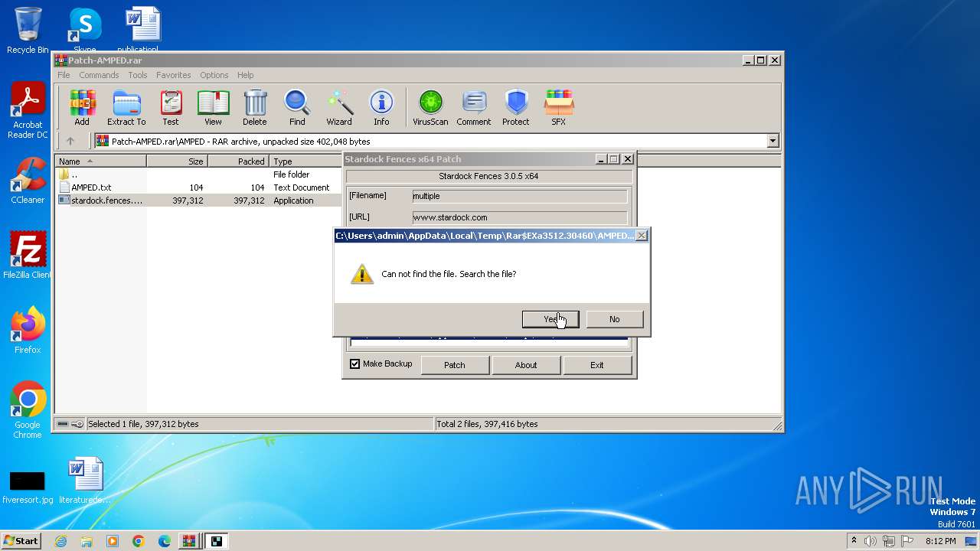The image size is (980, 551).
Task: Go up one folder level arrow
Action: [70, 141]
